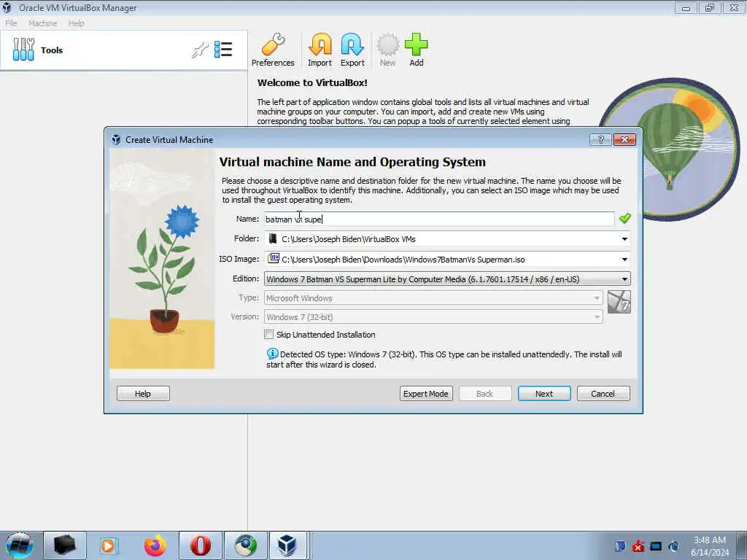Open the Version dropdown Windows 7 (32-bit)
The height and width of the screenshot is (560, 747).
pos(433,317)
